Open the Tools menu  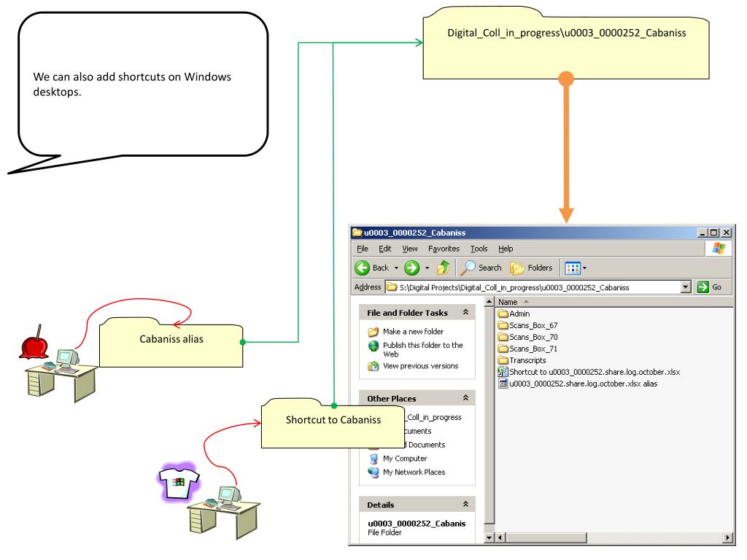pyautogui.click(x=479, y=249)
